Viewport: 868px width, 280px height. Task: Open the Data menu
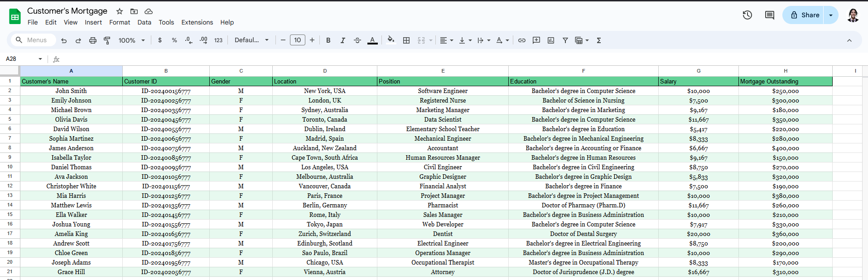tap(145, 22)
